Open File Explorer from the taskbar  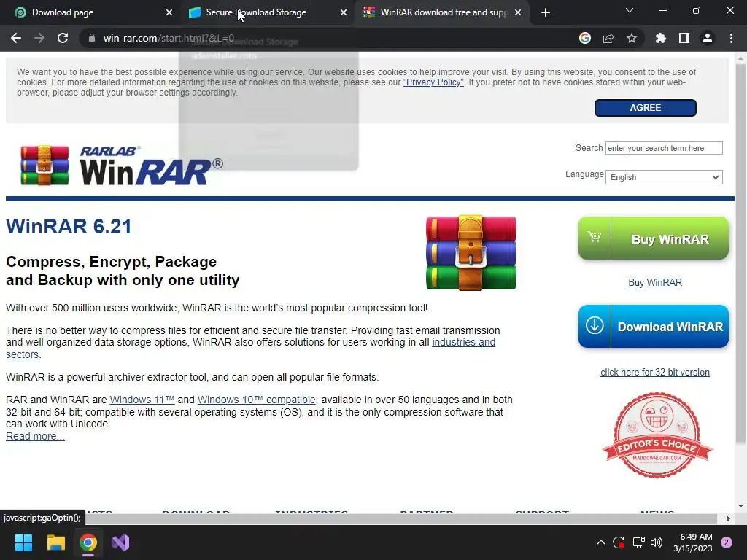(x=55, y=542)
